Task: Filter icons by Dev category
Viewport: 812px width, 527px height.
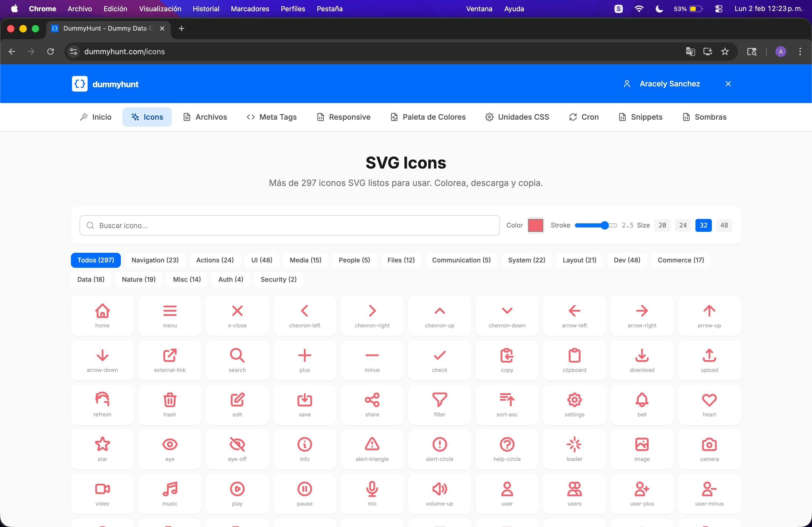Action: 626,260
